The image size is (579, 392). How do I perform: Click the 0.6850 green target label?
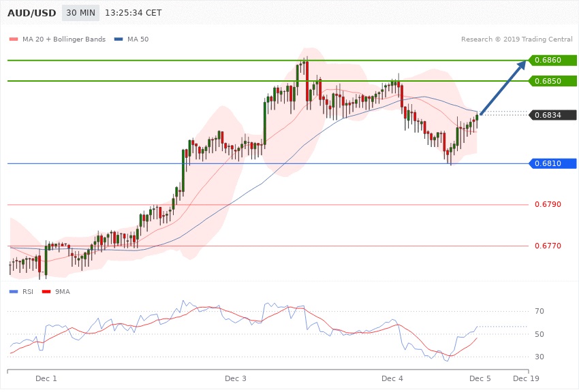pos(552,81)
